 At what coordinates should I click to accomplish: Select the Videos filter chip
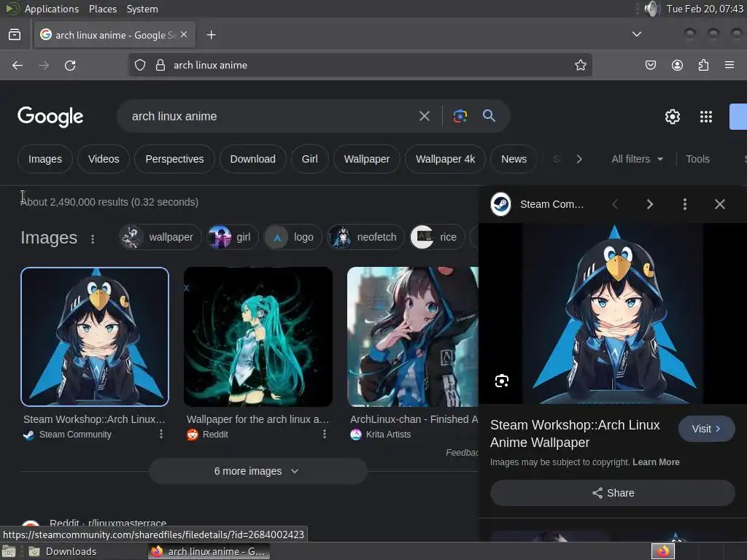(x=104, y=159)
